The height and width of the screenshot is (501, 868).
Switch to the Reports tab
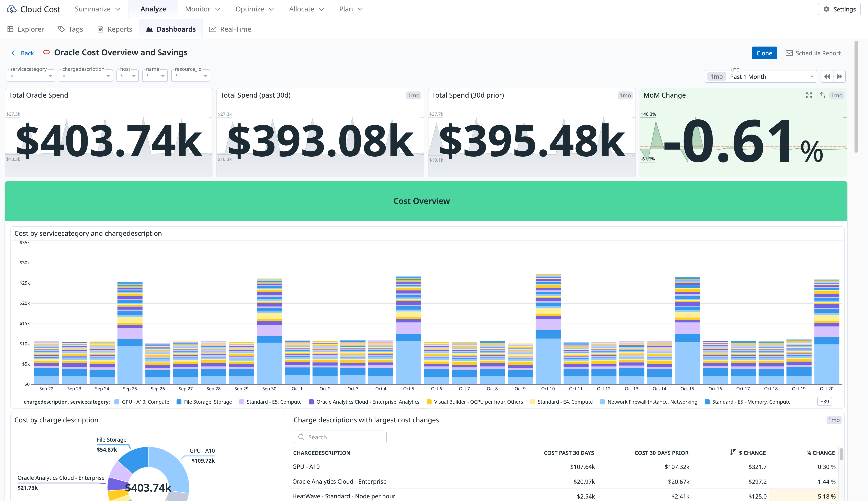(115, 29)
